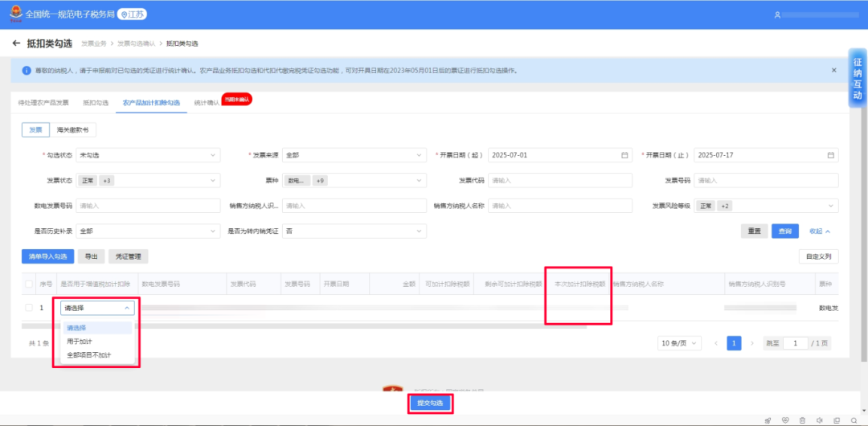
Task: Click the window copy icon in the status bar
Action: (x=836, y=420)
